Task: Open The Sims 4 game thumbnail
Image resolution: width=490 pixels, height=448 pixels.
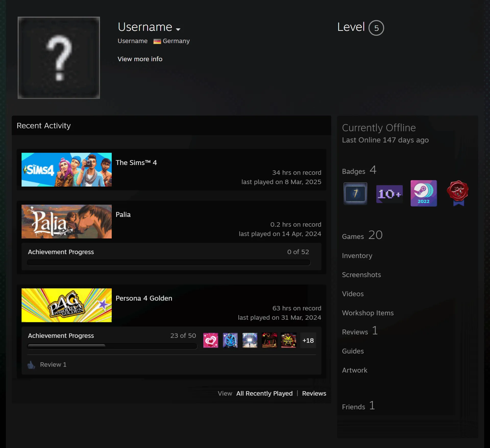Action: [67, 170]
